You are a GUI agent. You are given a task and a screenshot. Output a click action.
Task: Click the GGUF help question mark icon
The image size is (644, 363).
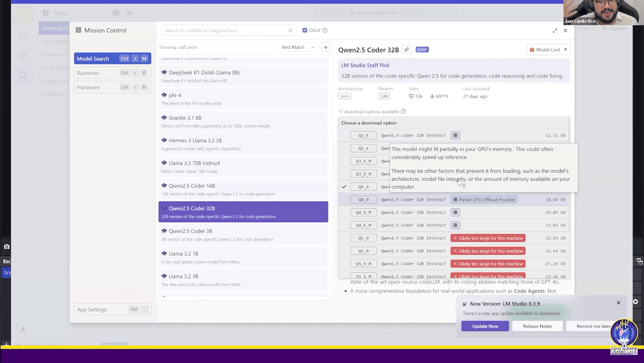(325, 30)
